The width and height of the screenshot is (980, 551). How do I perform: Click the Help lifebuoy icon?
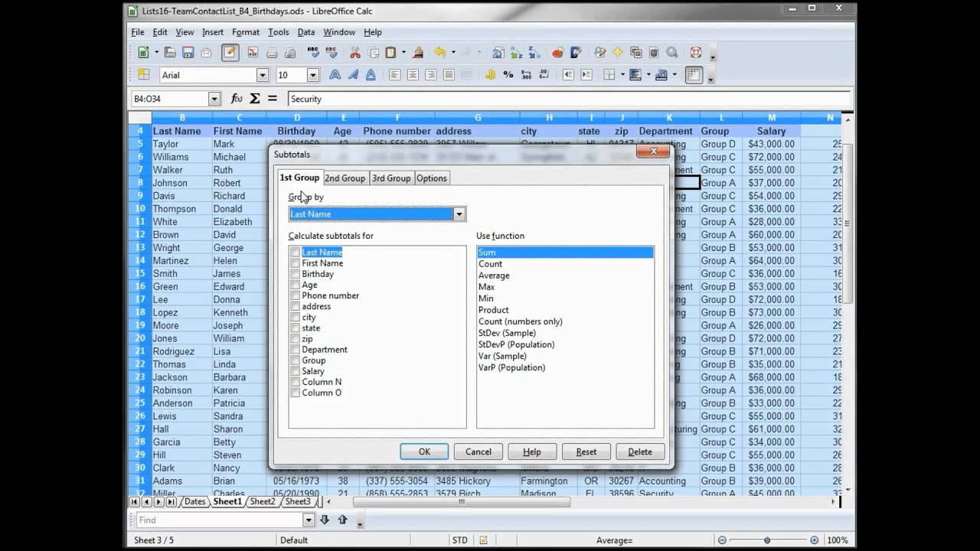696,53
